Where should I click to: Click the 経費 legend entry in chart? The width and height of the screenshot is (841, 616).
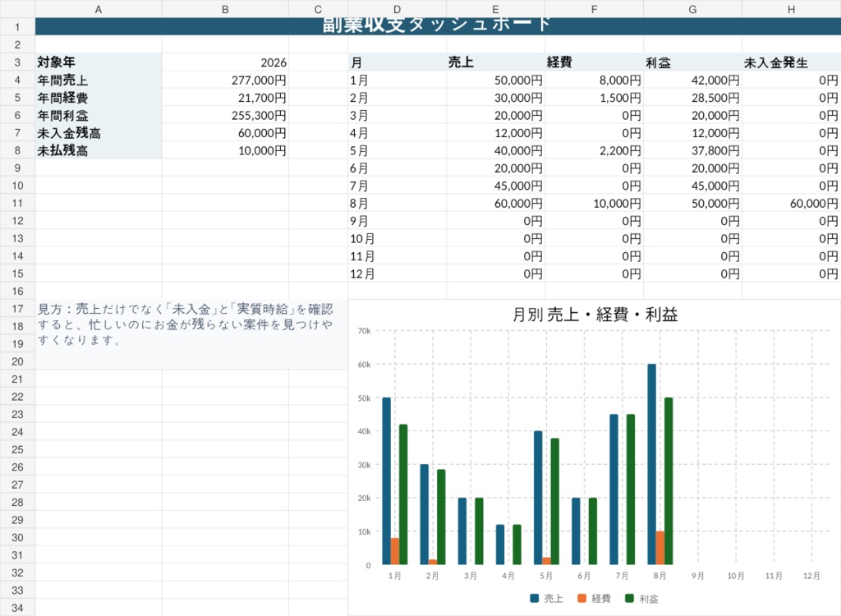coord(594,598)
